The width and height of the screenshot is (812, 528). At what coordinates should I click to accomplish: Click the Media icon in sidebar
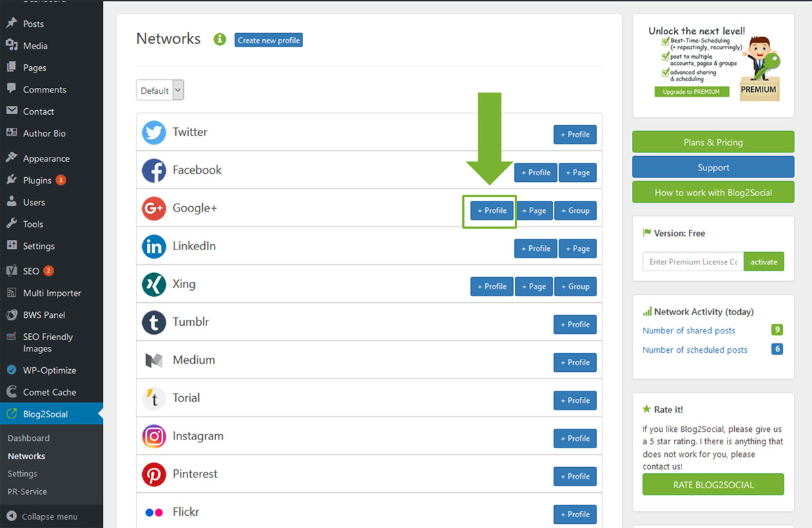pyautogui.click(x=12, y=45)
